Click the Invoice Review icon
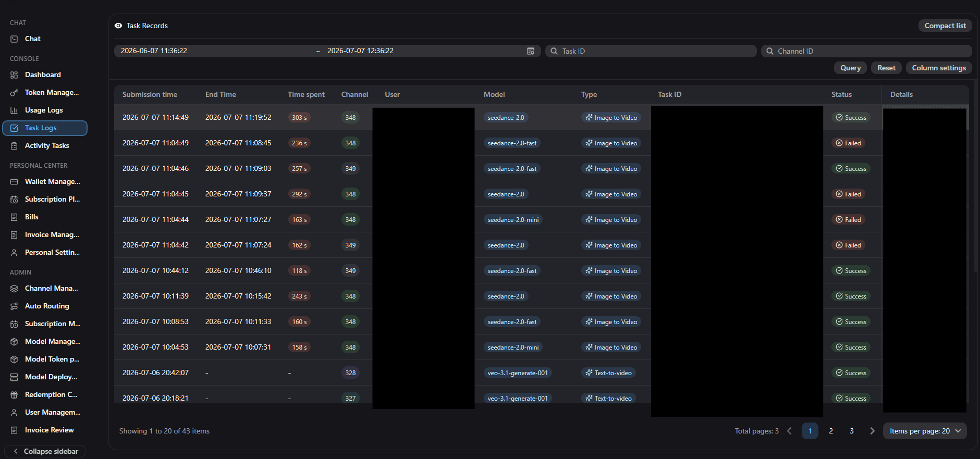980x459 pixels. coord(14,430)
